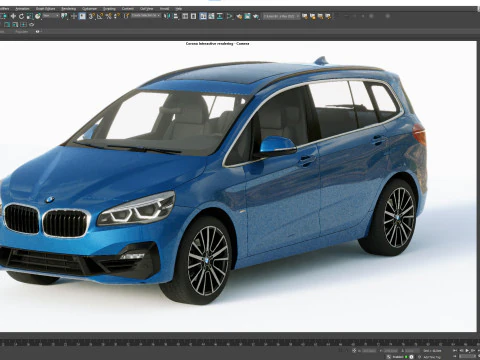The image size is (480, 360).
Task: Click the Corona interactive rendering viewport
Action: coord(238,187)
